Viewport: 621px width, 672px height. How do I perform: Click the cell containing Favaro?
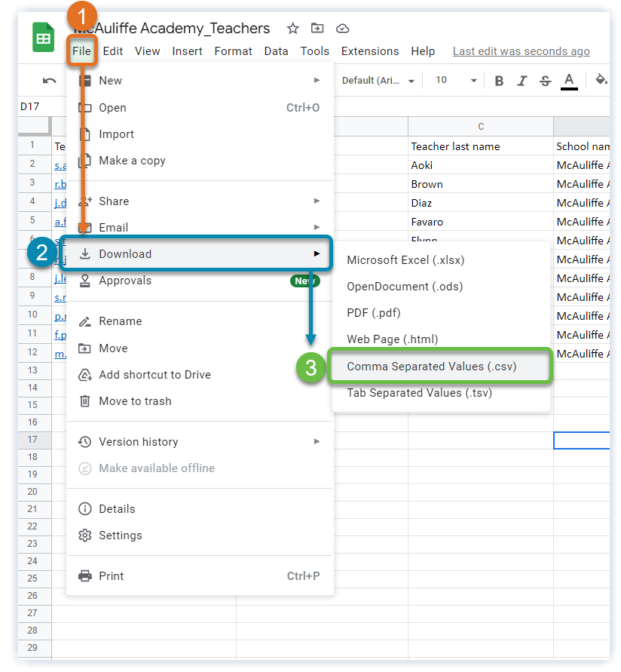point(481,222)
